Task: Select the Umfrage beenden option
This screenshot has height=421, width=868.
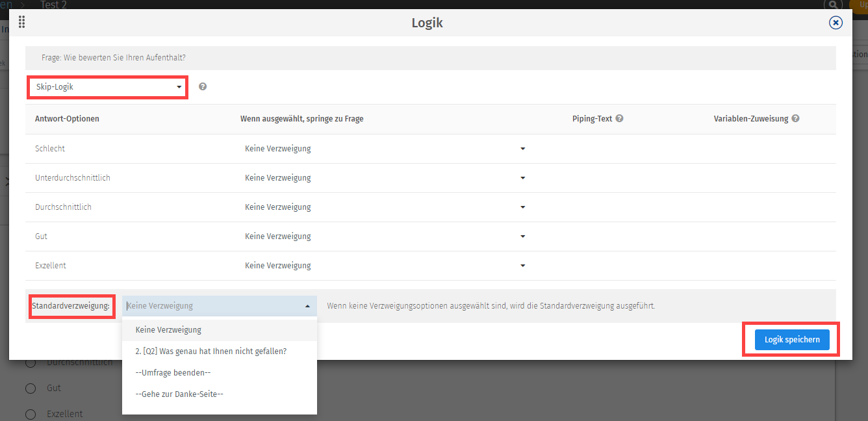Action: 173,373
